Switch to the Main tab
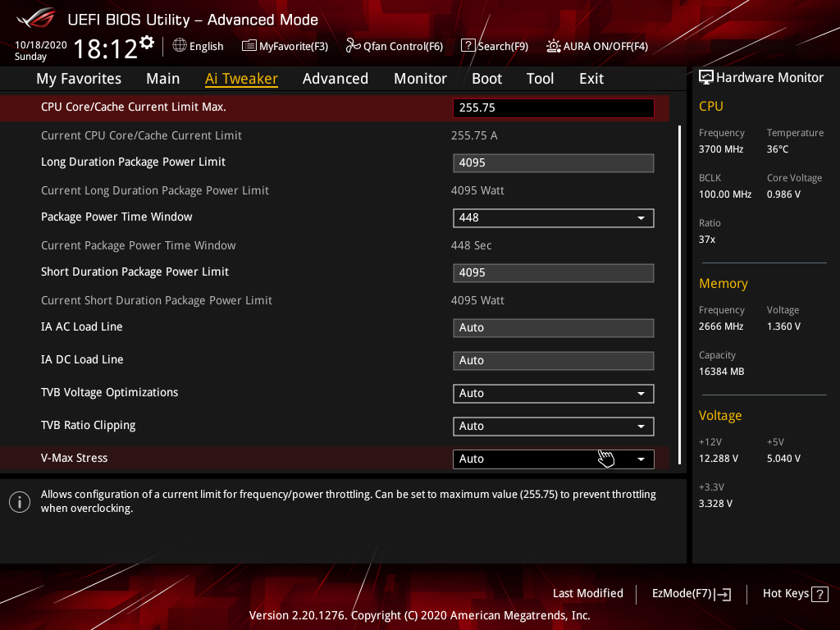Screen dimensions: 840x630 (163, 79)
